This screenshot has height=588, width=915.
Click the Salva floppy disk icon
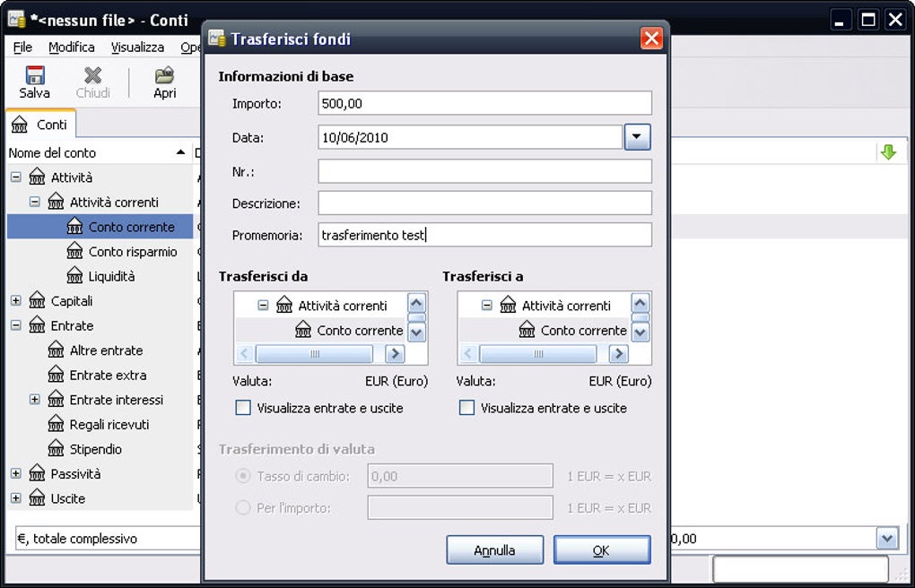click(35, 75)
